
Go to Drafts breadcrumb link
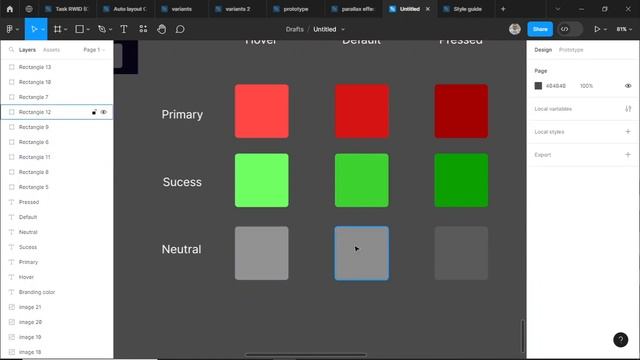point(294,29)
